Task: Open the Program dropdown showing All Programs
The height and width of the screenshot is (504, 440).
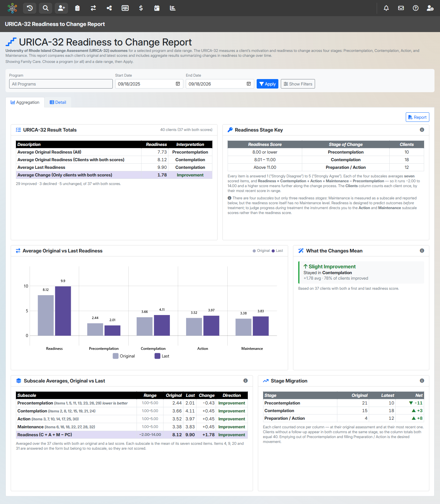Action: coord(61,84)
